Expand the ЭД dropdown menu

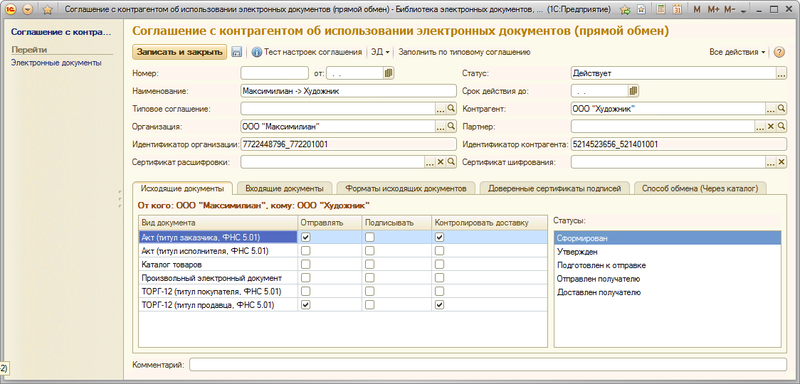pyautogui.click(x=380, y=52)
